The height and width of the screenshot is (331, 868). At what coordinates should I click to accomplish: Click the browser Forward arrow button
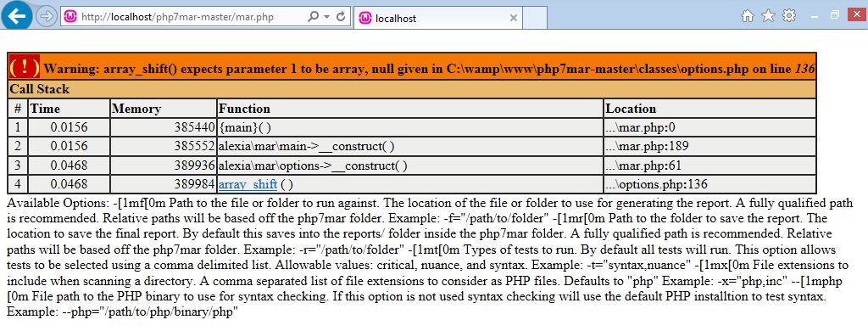tap(47, 17)
